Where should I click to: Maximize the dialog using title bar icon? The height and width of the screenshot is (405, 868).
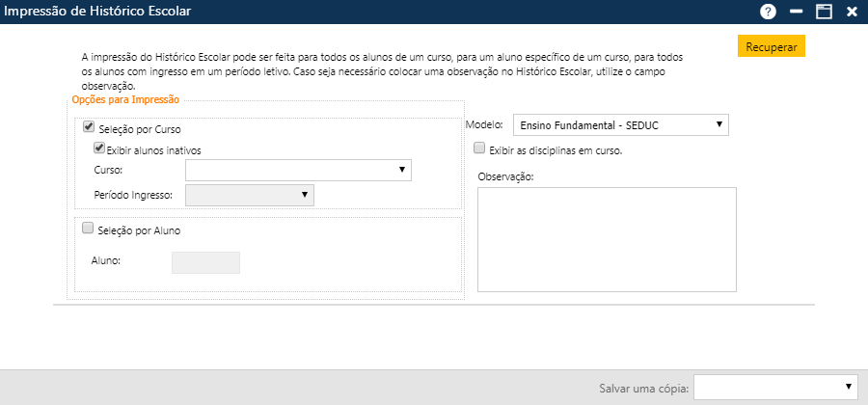[824, 12]
